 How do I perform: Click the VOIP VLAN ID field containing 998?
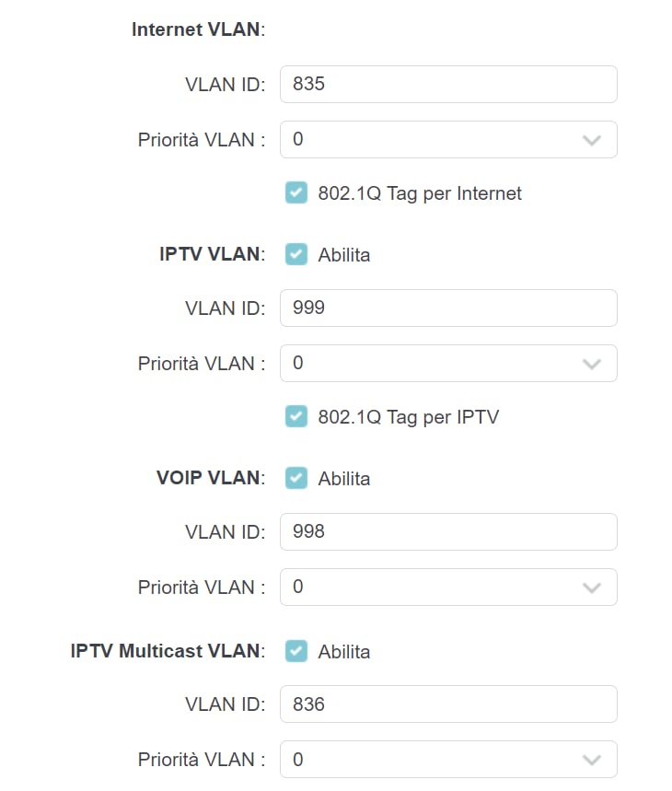click(448, 531)
